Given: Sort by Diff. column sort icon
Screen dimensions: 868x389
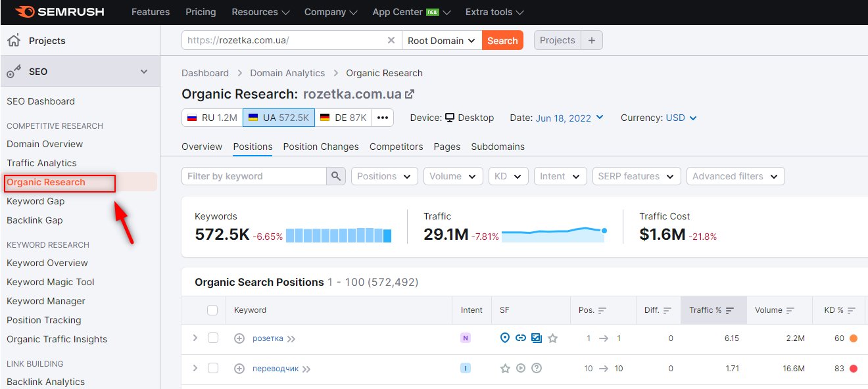Looking at the screenshot, I should 667,310.
